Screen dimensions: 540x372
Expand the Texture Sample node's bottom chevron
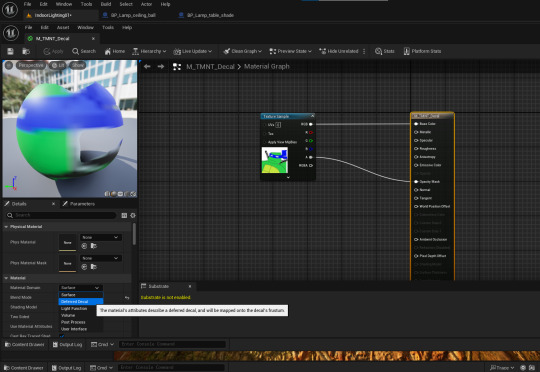pos(288,177)
